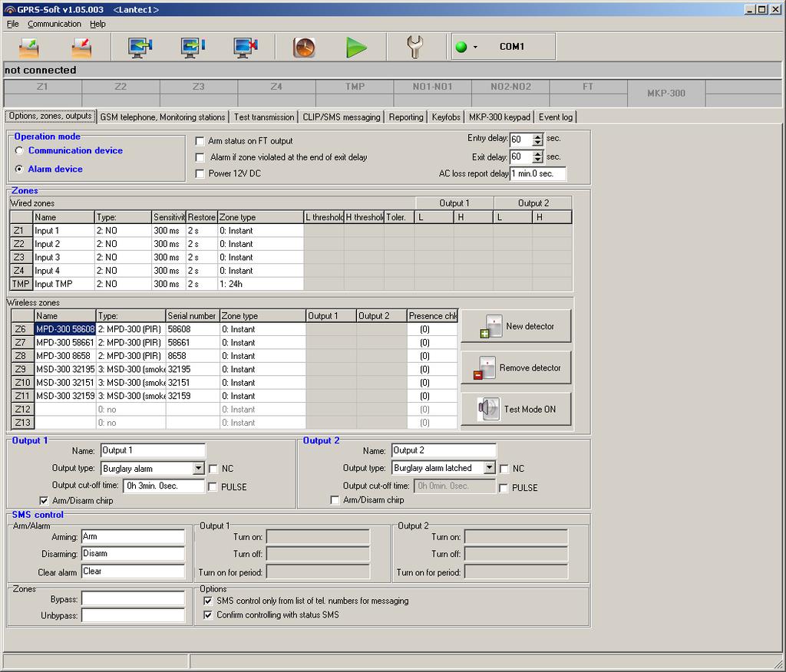Click the Output 1 cut-off time field
786x672 pixels.
164,486
